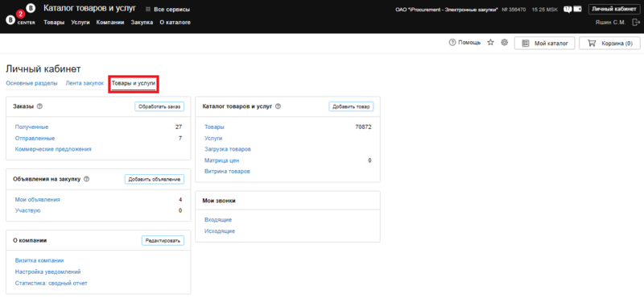
Task: Open Входящие calls link
Action: pos(218,220)
